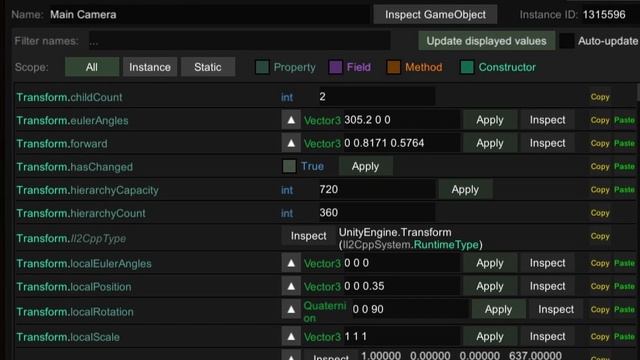Copy the Transform.hasChanged value
Image resolution: width=640 pixels, height=360 pixels.
coord(600,167)
